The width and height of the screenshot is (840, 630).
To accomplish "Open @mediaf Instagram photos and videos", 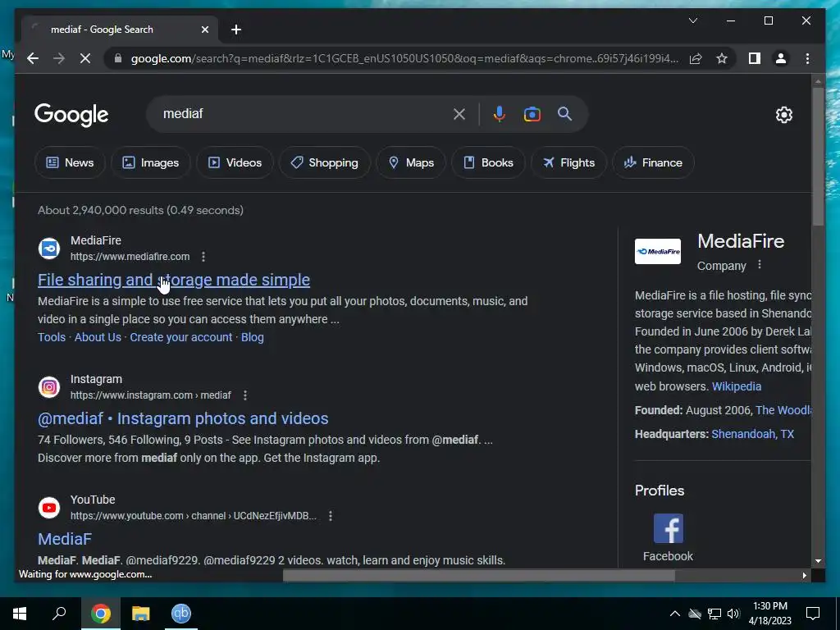I will [x=183, y=418].
